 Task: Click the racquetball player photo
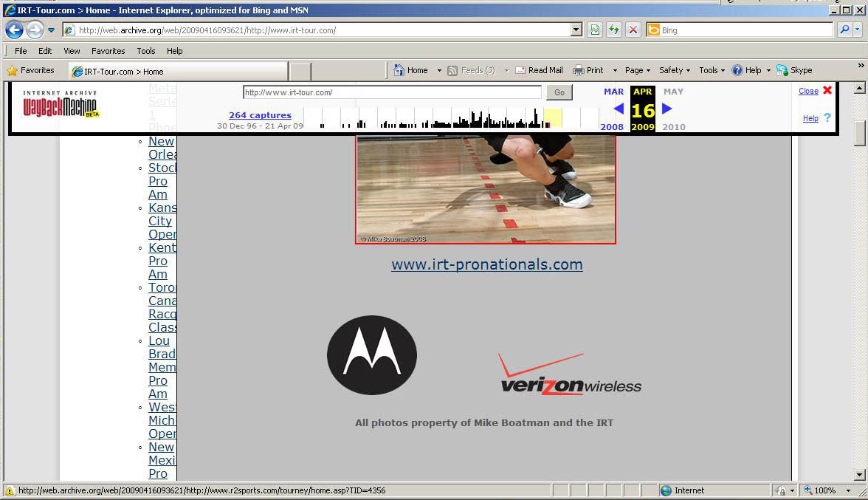(486, 188)
